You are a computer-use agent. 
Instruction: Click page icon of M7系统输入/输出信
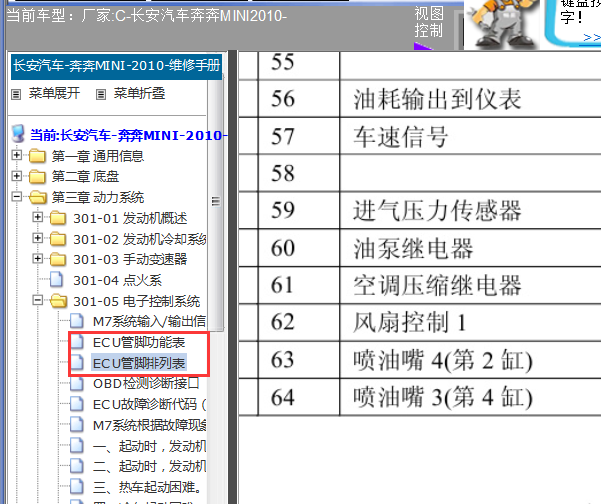(x=77, y=320)
